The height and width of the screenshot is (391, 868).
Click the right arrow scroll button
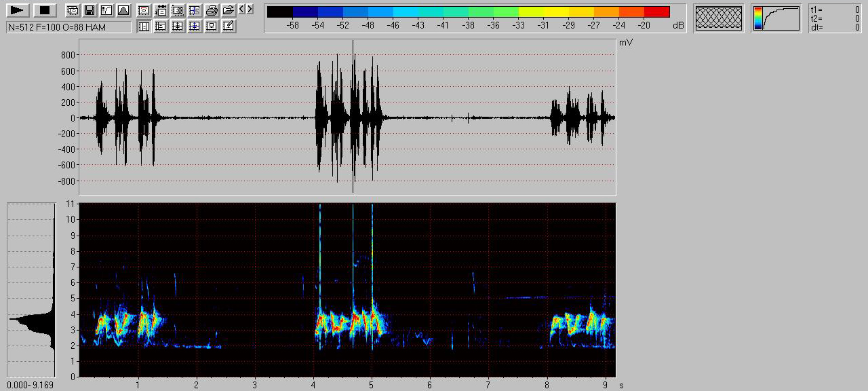250,10
